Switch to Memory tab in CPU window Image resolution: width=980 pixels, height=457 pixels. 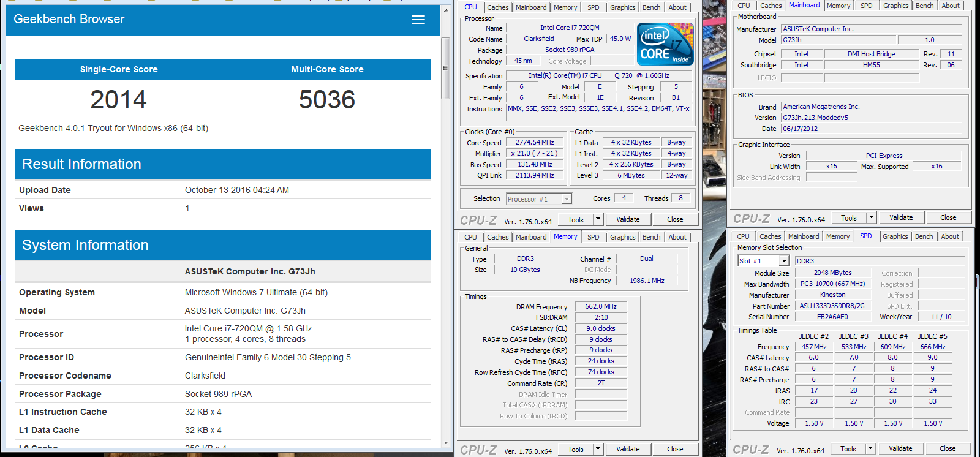point(565,7)
